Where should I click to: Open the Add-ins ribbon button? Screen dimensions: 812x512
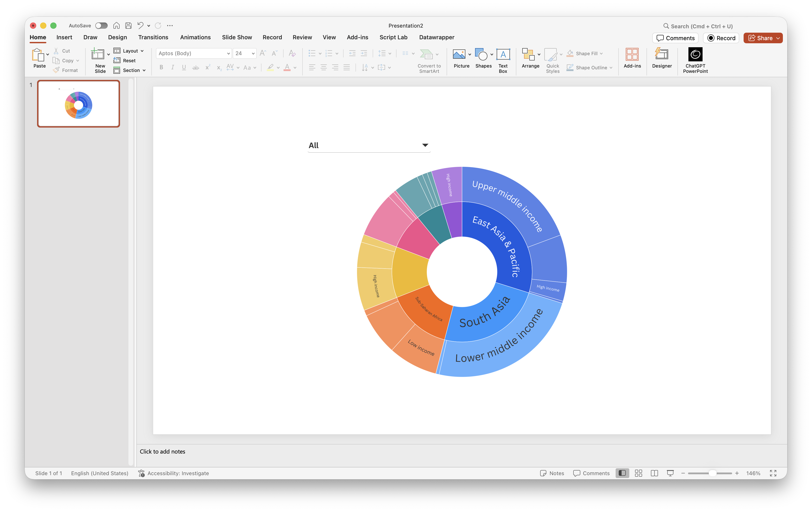(632, 55)
